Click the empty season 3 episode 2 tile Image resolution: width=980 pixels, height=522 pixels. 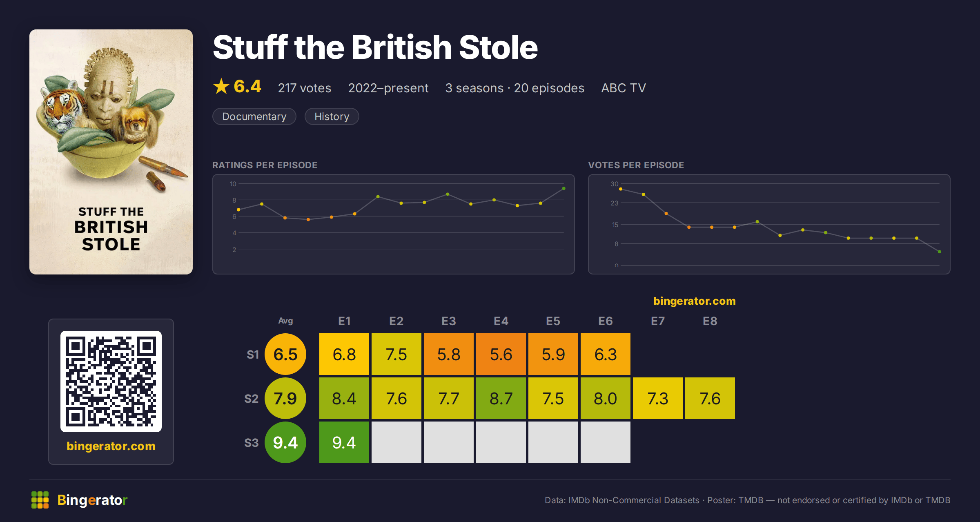[x=396, y=442]
